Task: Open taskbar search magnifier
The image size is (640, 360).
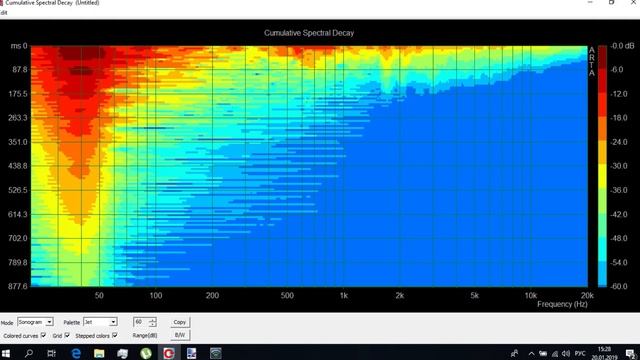Action: click(29, 353)
